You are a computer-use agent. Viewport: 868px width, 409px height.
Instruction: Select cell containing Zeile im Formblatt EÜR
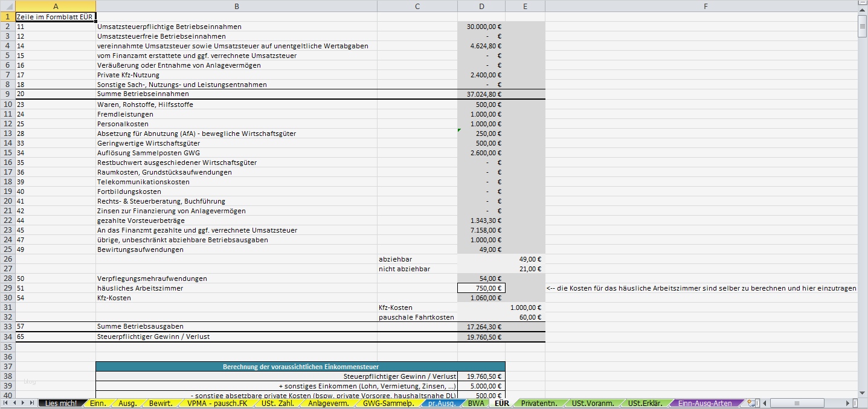click(56, 17)
